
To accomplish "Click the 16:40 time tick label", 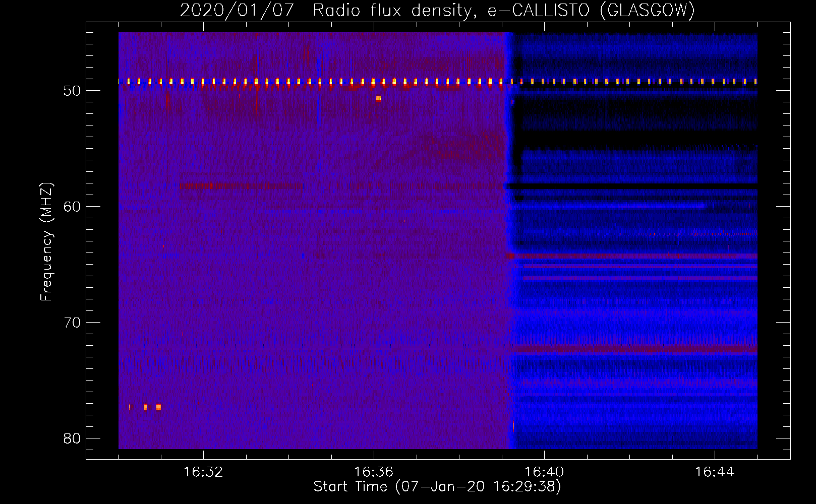I will tap(544, 472).
